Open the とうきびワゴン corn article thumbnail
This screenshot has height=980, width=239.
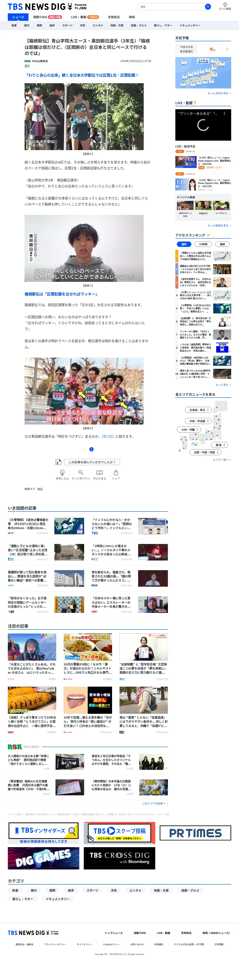tap(32, 700)
